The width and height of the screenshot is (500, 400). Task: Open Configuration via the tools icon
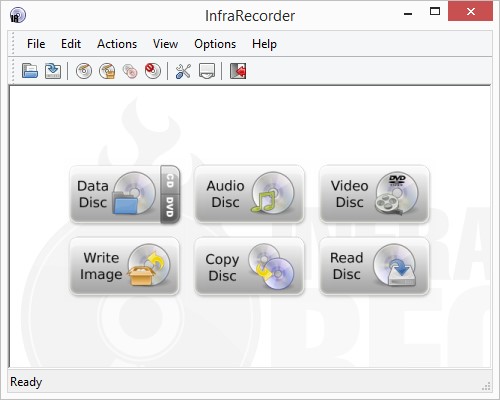[x=183, y=71]
